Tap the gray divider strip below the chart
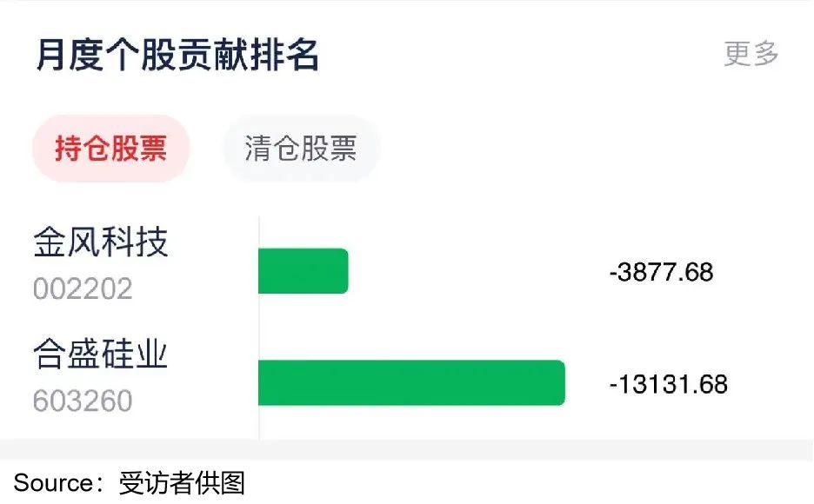This screenshot has width=814, height=504. [407, 450]
